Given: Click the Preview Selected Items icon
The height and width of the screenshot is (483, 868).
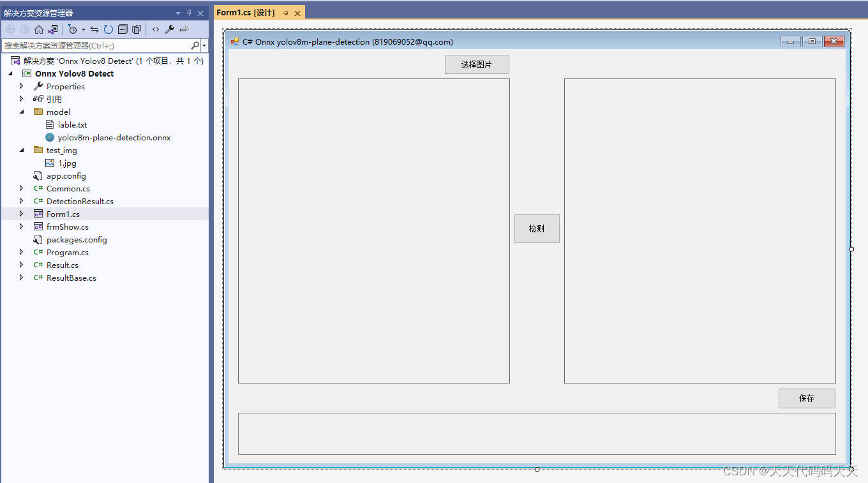Looking at the screenshot, I should tap(184, 29).
